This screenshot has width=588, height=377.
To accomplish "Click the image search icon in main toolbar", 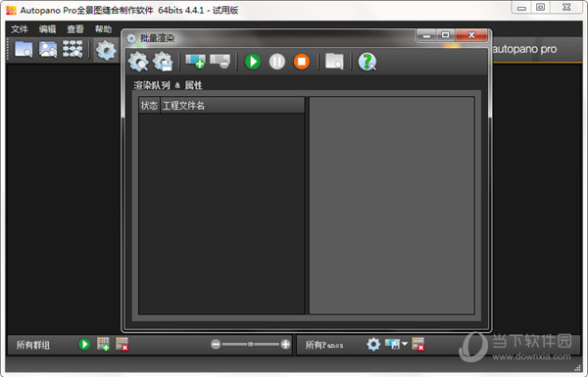I will coord(48,50).
